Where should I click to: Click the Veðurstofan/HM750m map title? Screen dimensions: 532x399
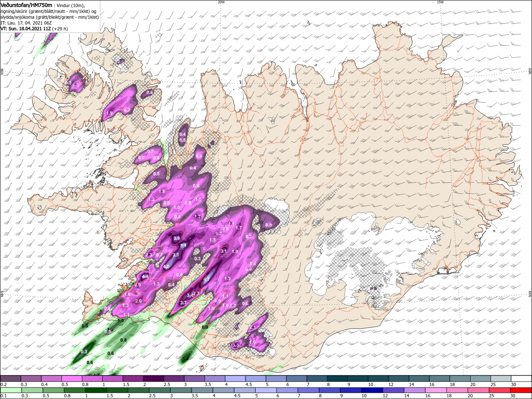[x=26, y=5]
